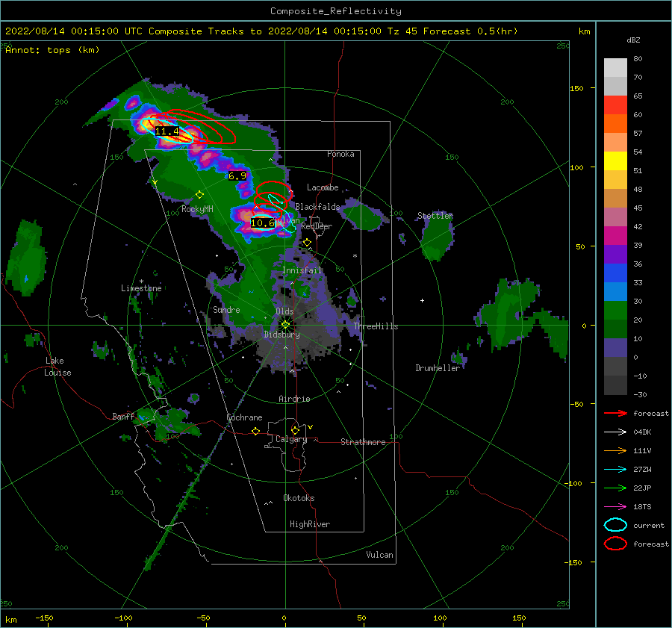
Task: Click the Innisfail town label
Action: tap(302, 270)
